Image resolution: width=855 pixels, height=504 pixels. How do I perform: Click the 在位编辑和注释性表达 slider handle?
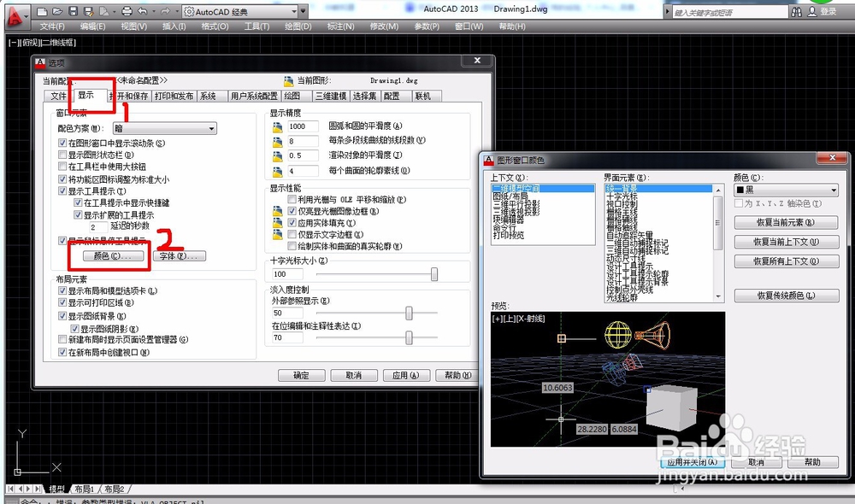click(409, 337)
